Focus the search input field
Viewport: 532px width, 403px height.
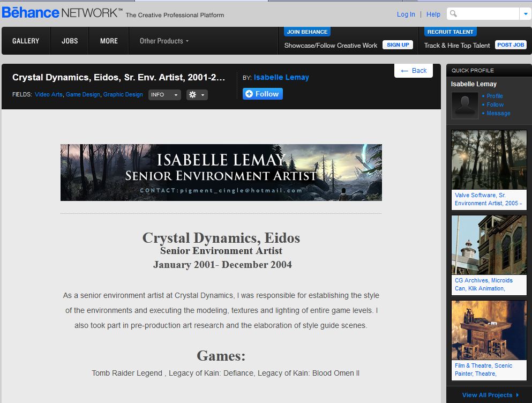coord(483,14)
